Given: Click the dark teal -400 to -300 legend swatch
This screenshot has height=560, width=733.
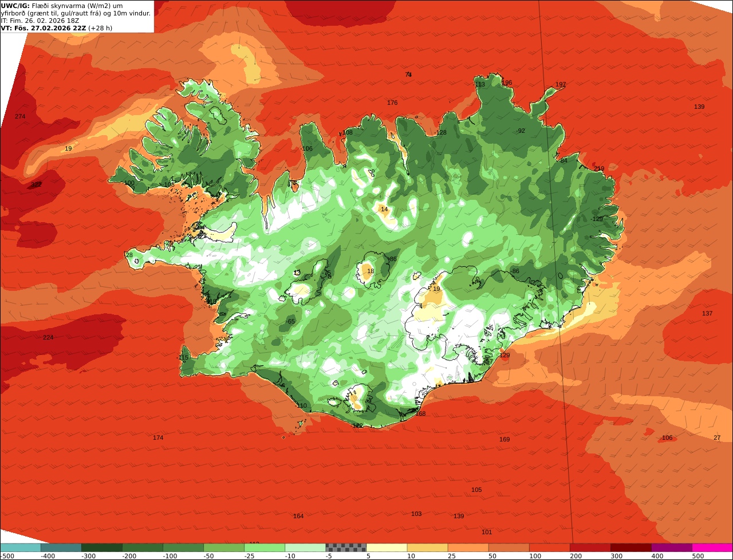Looking at the screenshot, I should [61, 547].
